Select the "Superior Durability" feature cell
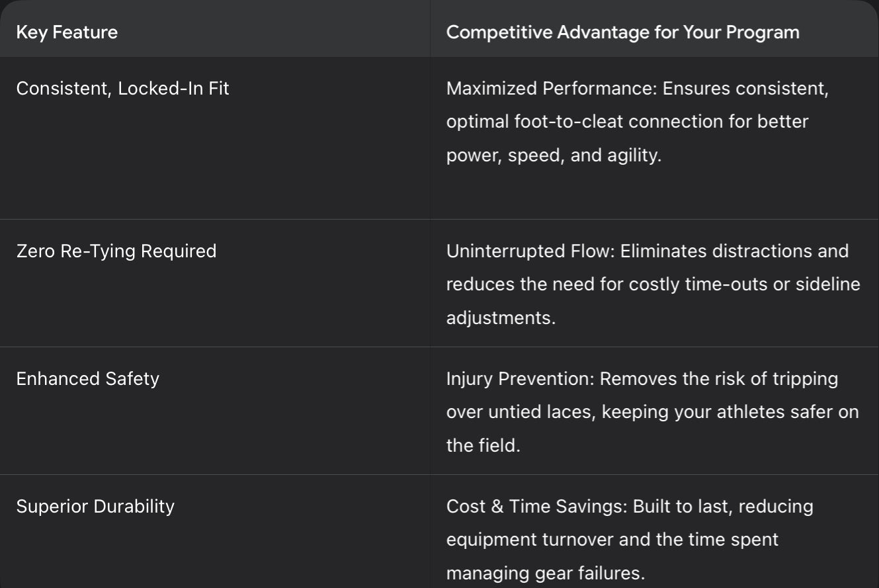 click(x=95, y=507)
